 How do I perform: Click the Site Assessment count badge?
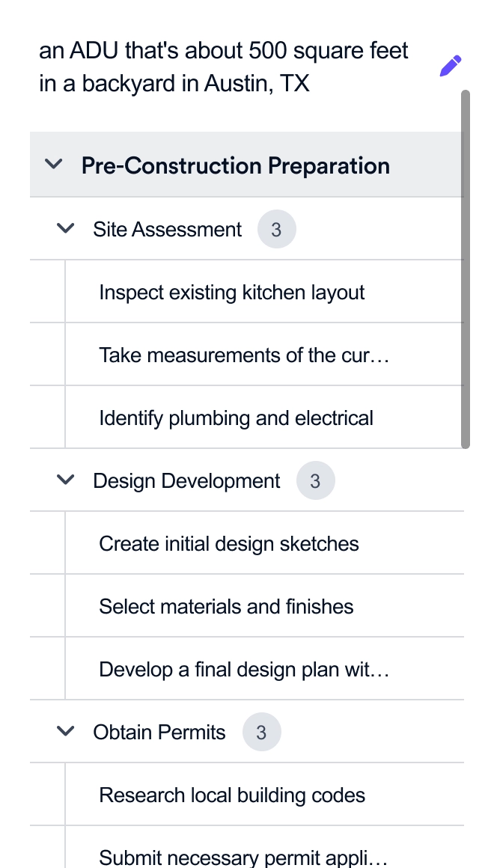[x=276, y=229]
